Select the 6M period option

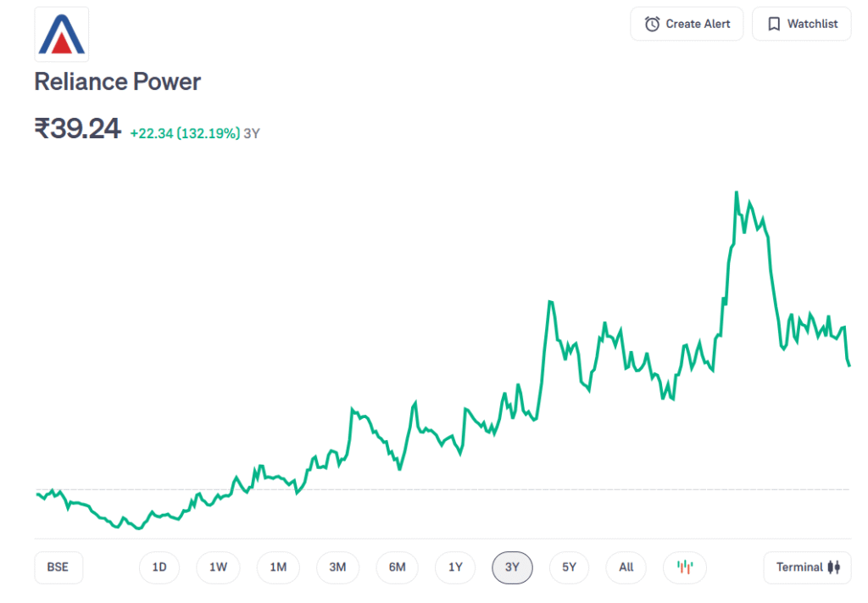397,567
